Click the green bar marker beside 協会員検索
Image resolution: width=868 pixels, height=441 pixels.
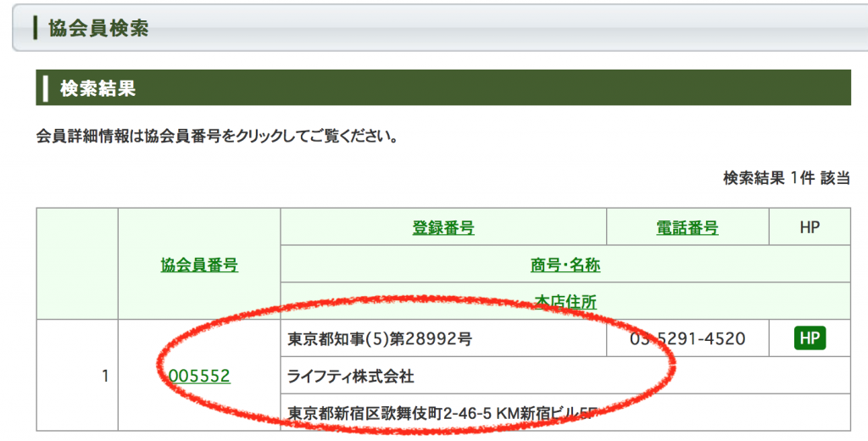pyautogui.click(x=35, y=28)
